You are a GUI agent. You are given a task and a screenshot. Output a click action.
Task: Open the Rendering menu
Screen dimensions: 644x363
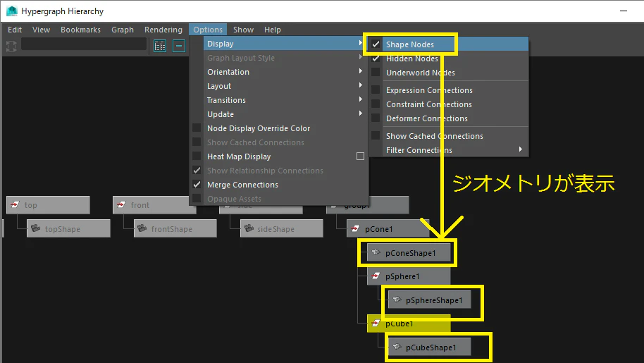coord(163,30)
